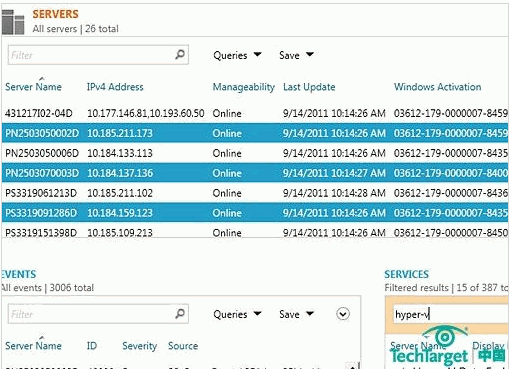Sort by the Windows Activation column header
This screenshot has height=369, width=509.
pos(437,87)
